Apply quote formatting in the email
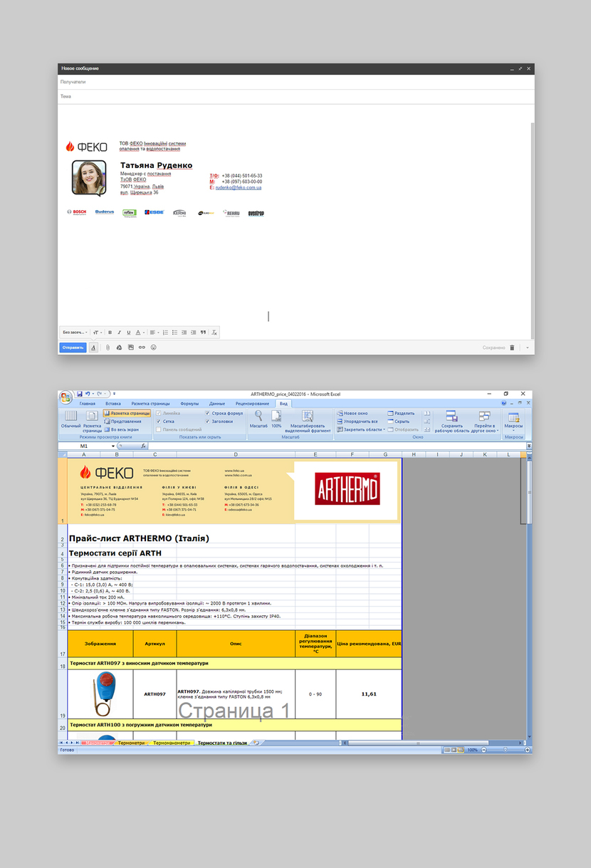This screenshot has width=591, height=868. (203, 333)
